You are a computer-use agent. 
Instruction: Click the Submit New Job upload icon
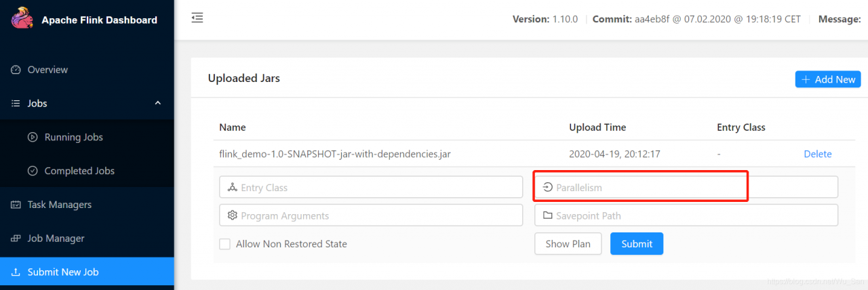click(x=16, y=272)
